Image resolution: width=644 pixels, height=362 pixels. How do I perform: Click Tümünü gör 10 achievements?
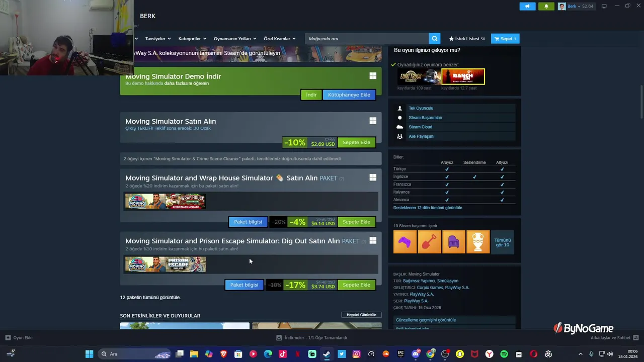pyautogui.click(x=502, y=242)
